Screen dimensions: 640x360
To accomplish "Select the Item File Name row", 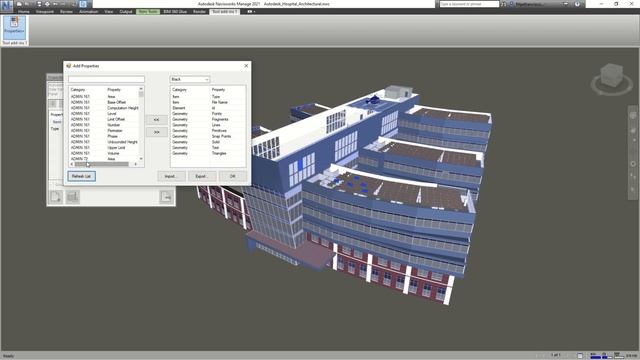I will coord(208,102).
